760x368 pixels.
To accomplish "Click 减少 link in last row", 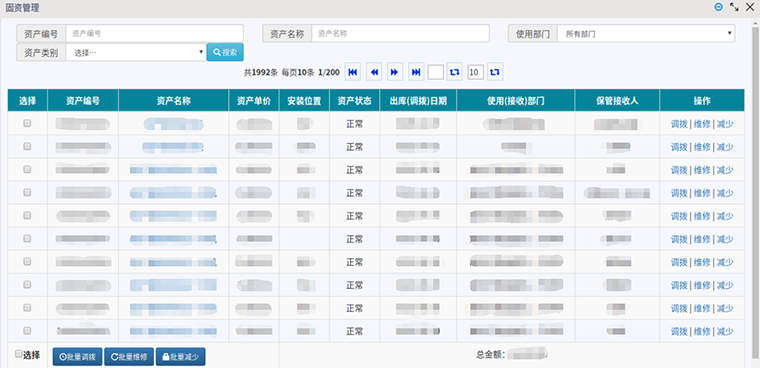I will (x=725, y=332).
